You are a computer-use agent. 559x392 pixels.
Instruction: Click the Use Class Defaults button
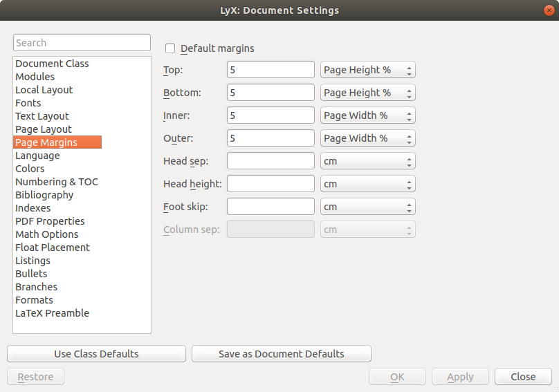coord(96,354)
